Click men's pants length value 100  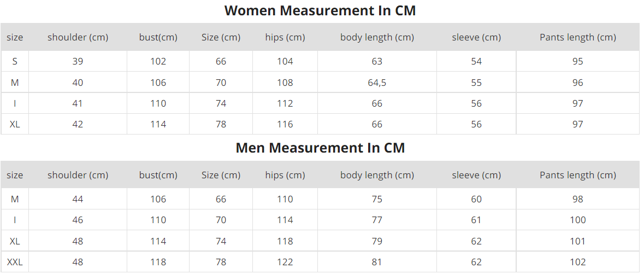click(577, 220)
